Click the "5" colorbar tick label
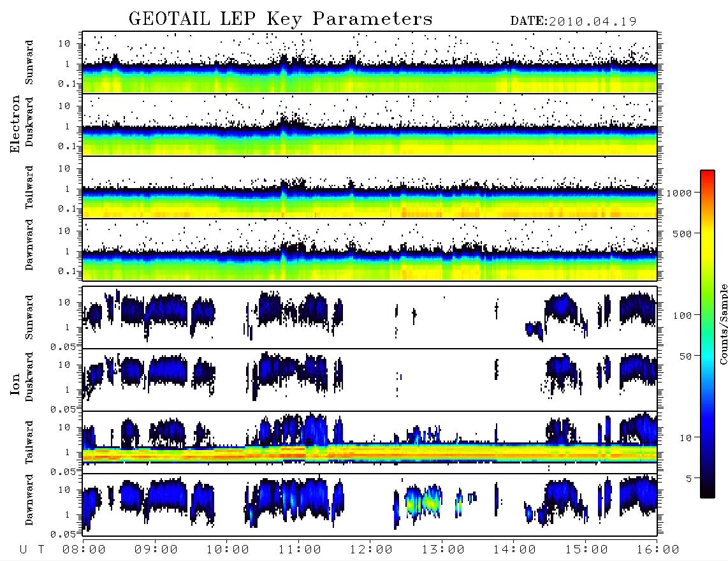 click(x=688, y=479)
